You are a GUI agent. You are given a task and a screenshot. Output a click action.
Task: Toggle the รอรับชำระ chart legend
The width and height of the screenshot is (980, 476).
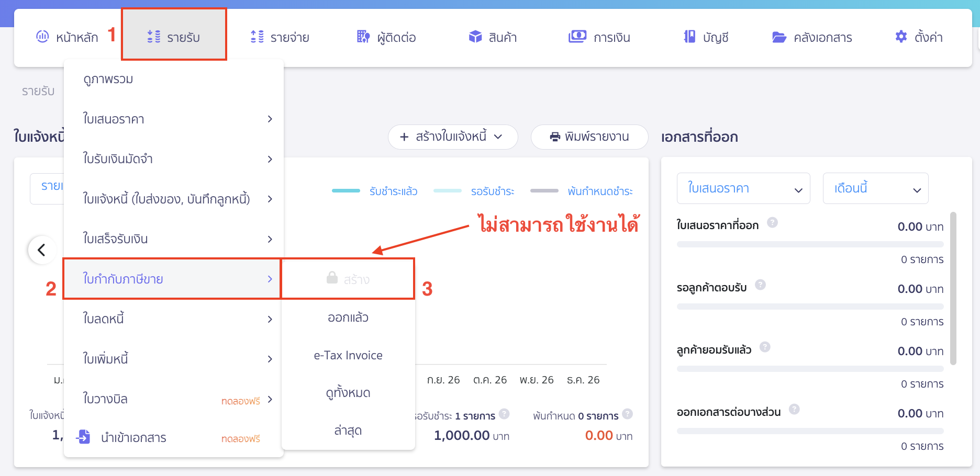(x=493, y=191)
